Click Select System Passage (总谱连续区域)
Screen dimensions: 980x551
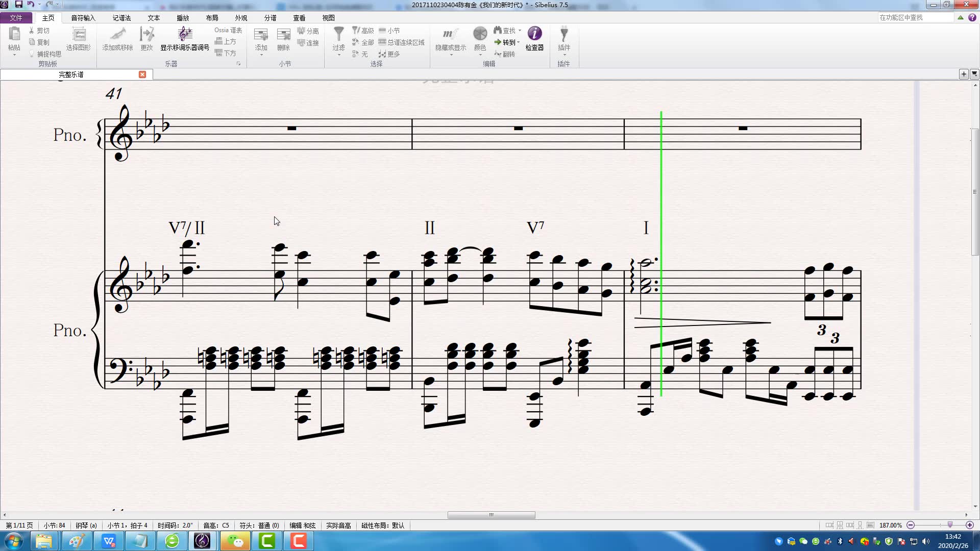(x=402, y=42)
